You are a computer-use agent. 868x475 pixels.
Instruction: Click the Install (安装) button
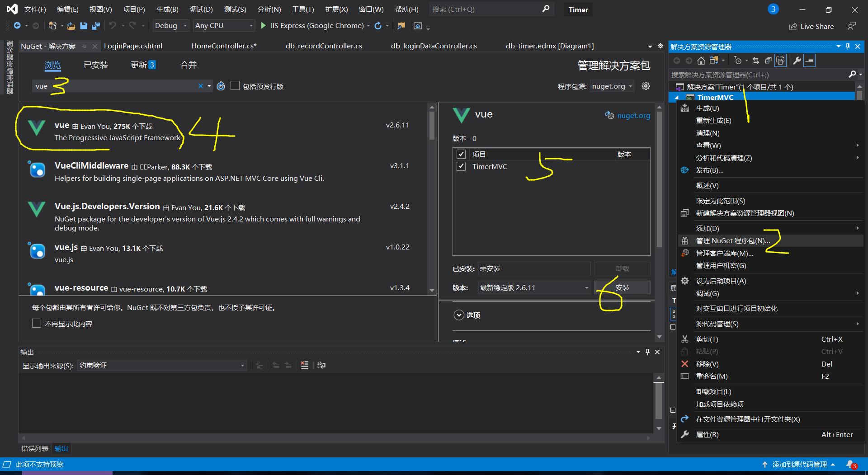click(622, 287)
